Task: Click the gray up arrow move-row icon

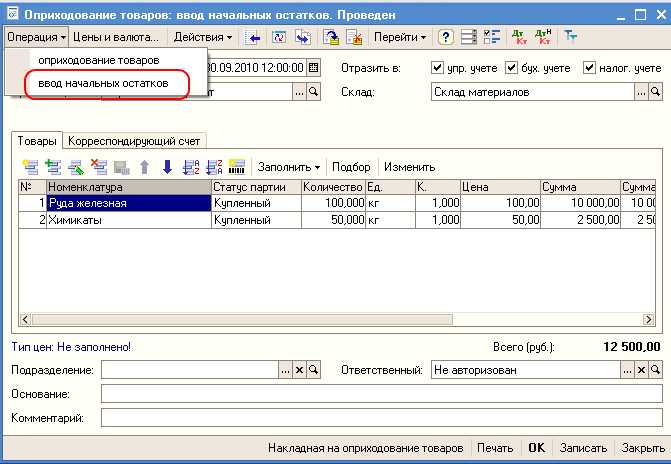Action: click(145, 167)
